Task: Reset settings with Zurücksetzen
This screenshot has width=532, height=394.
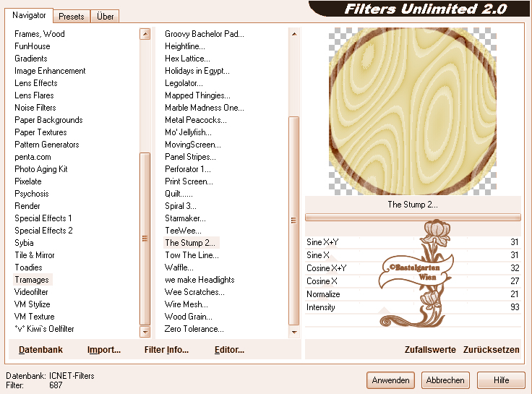Action: pos(491,350)
